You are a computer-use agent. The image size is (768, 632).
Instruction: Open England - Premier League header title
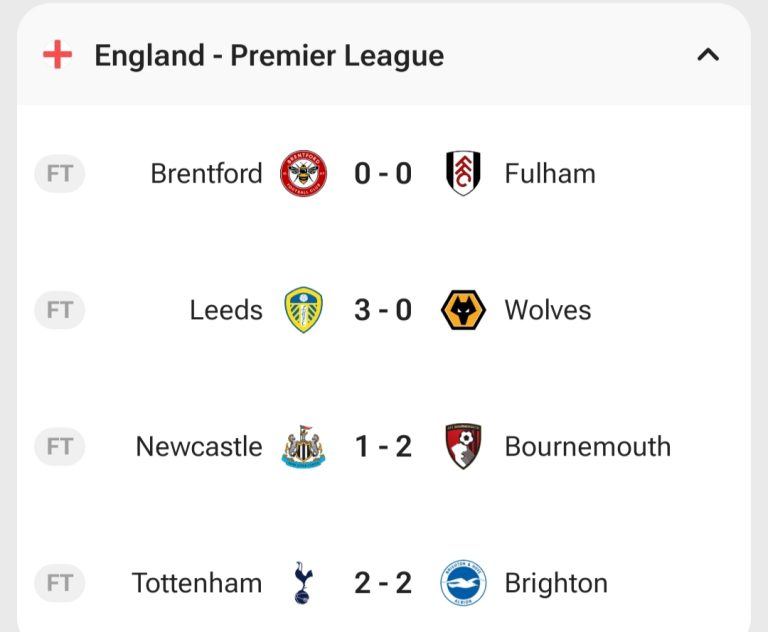pyautogui.click(x=269, y=55)
